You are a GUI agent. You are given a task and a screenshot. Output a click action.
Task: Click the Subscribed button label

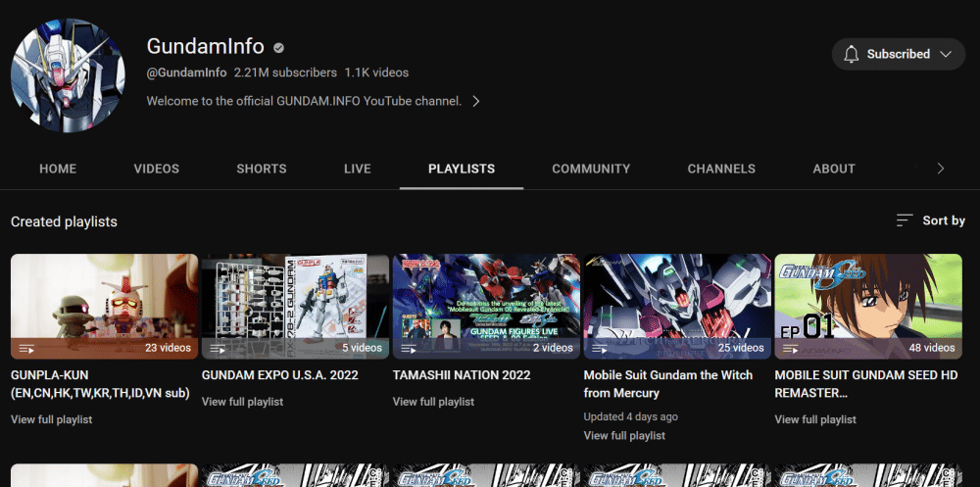(x=898, y=55)
